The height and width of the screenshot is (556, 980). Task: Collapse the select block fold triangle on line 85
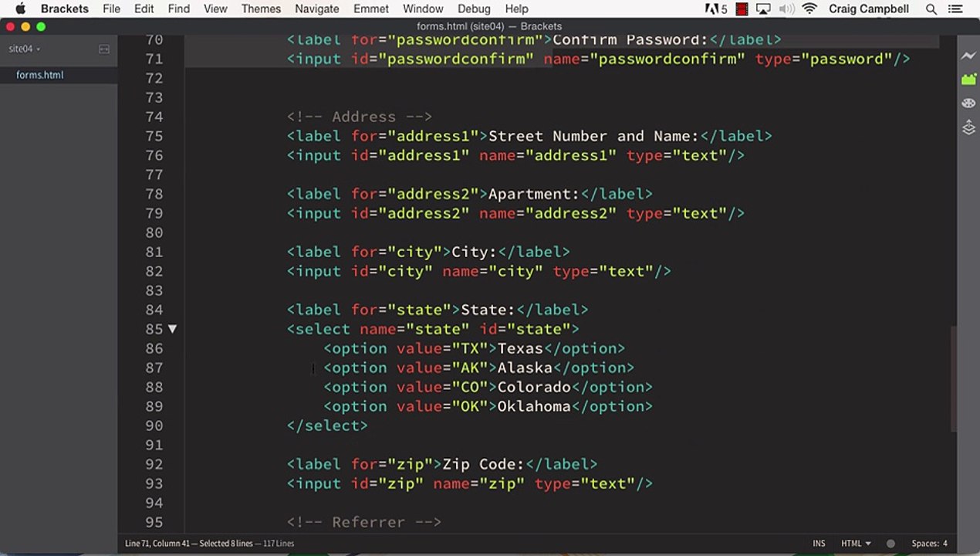click(172, 329)
